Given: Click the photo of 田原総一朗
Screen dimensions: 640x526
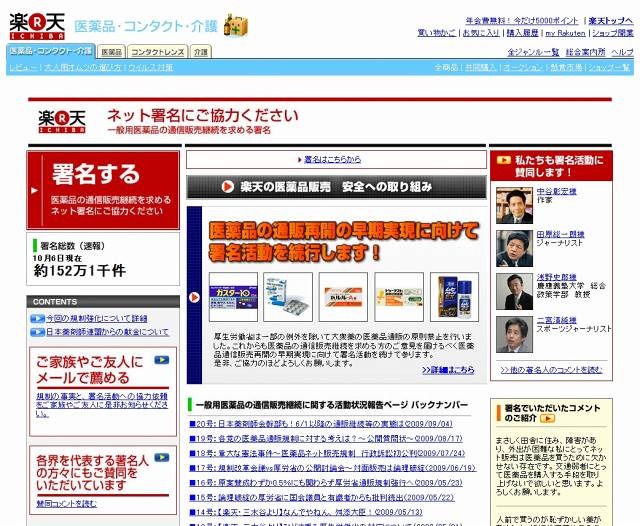Looking at the screenshot, I should (x=514, y=249).
